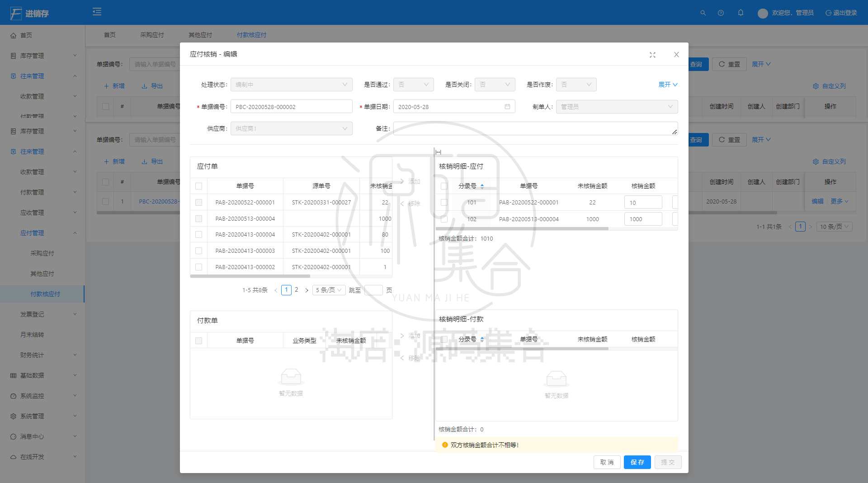This screenshot has width=868, height=483.
Task: Open the 是否关闭 dropdown
Action: click(x=495, y=85)
